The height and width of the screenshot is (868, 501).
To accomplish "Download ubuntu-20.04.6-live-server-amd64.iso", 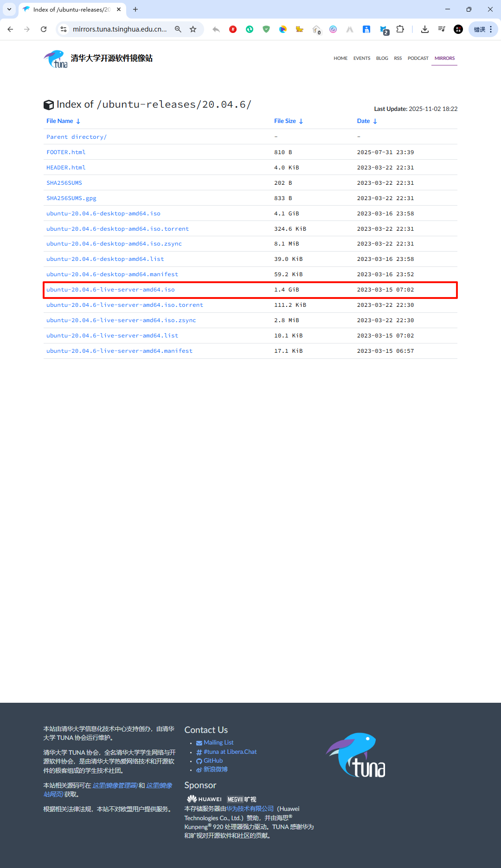I will point(110,290).
